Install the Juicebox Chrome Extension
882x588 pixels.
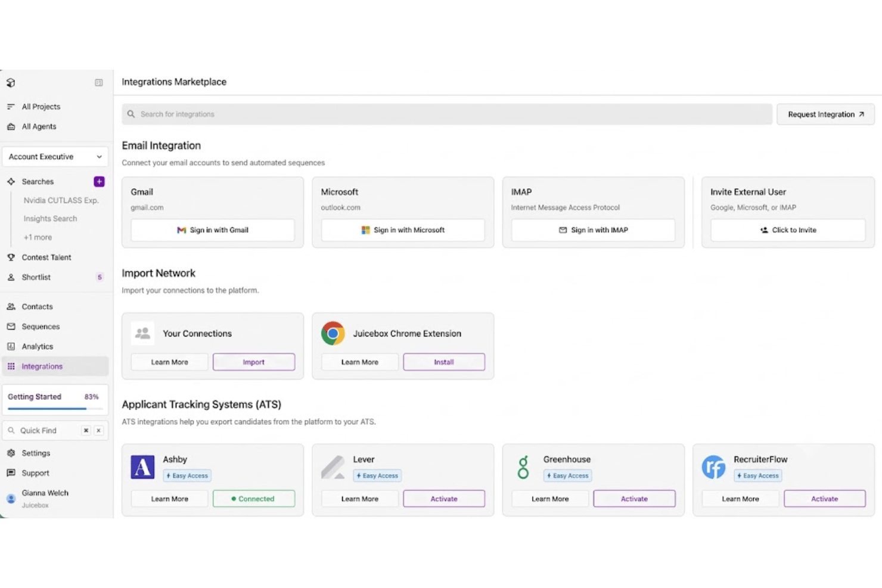coord(444,362)
